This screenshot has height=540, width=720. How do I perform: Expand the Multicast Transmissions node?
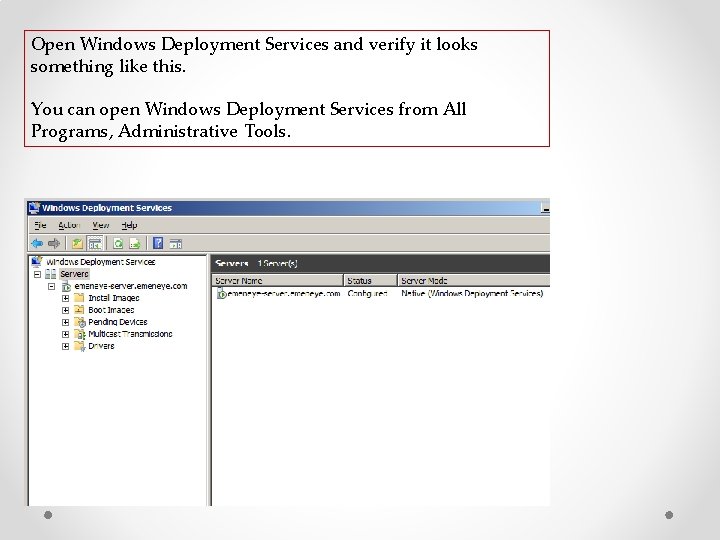click(66, 334)
